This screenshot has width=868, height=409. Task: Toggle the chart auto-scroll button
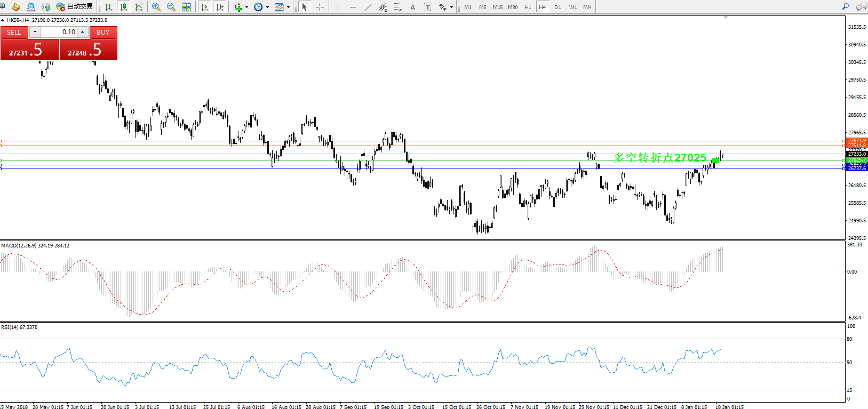pos(204,7)
